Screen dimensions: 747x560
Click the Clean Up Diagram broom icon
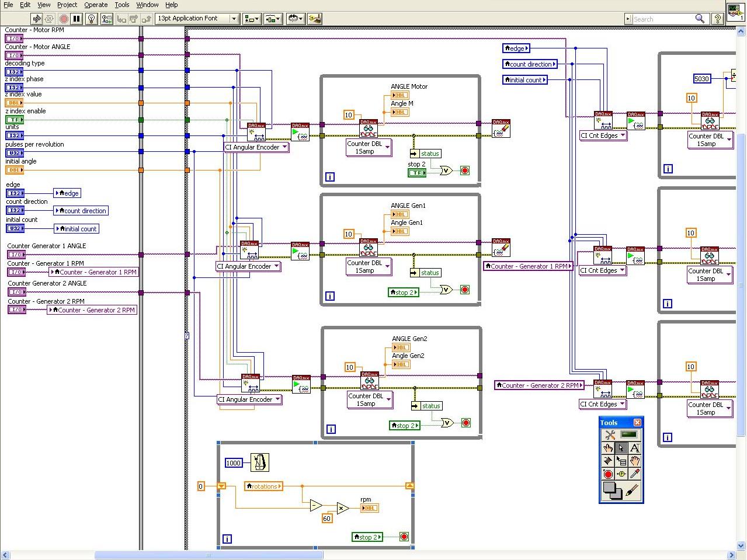pos(315,19)
